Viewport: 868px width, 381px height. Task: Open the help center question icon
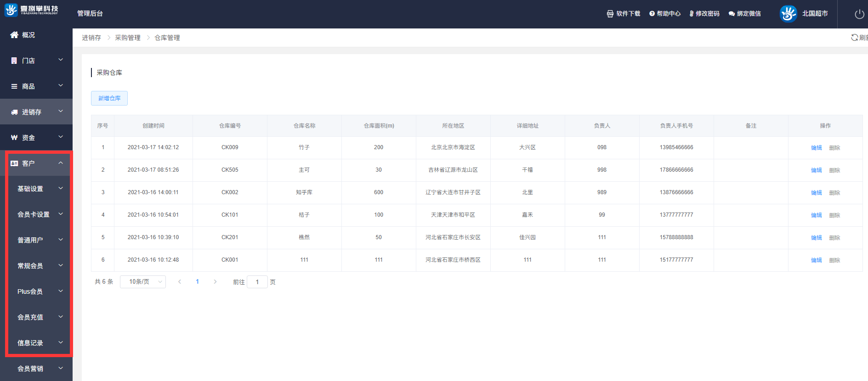click(x=652, y=14)
